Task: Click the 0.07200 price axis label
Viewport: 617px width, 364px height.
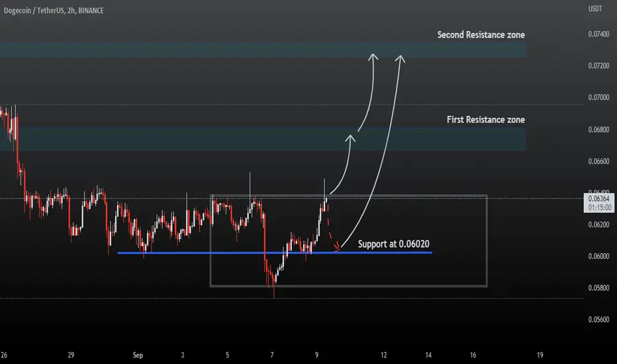Action: coord(598,66)
